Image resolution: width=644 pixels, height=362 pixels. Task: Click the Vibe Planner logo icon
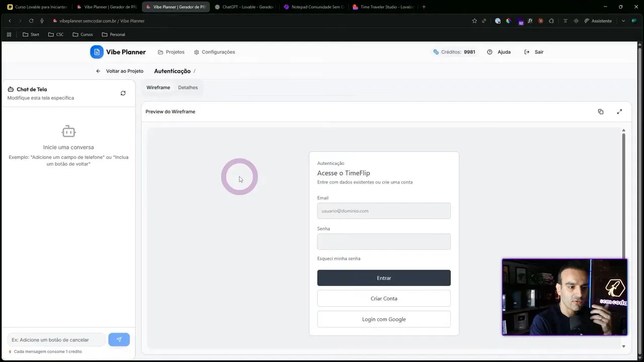click(97, 52)
